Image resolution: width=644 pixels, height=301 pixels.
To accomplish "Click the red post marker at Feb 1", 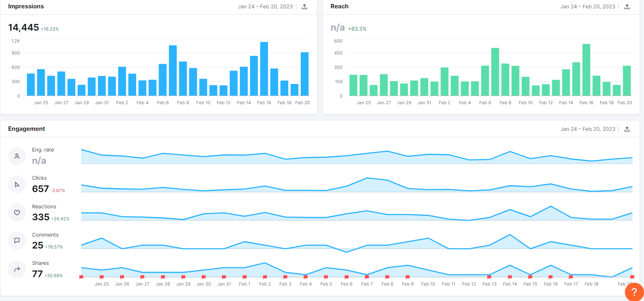I will pos(245,277).
